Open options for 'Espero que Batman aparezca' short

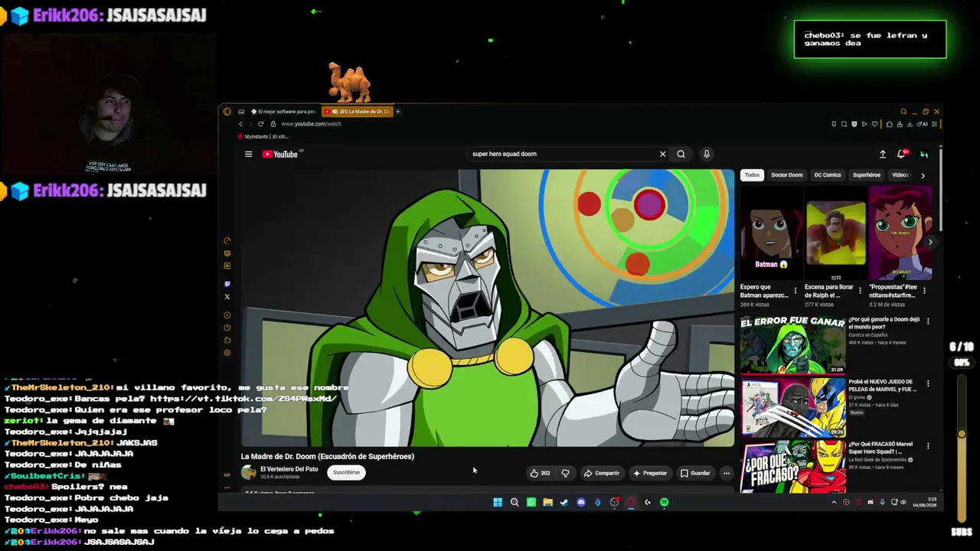click(x=795, y=291)
